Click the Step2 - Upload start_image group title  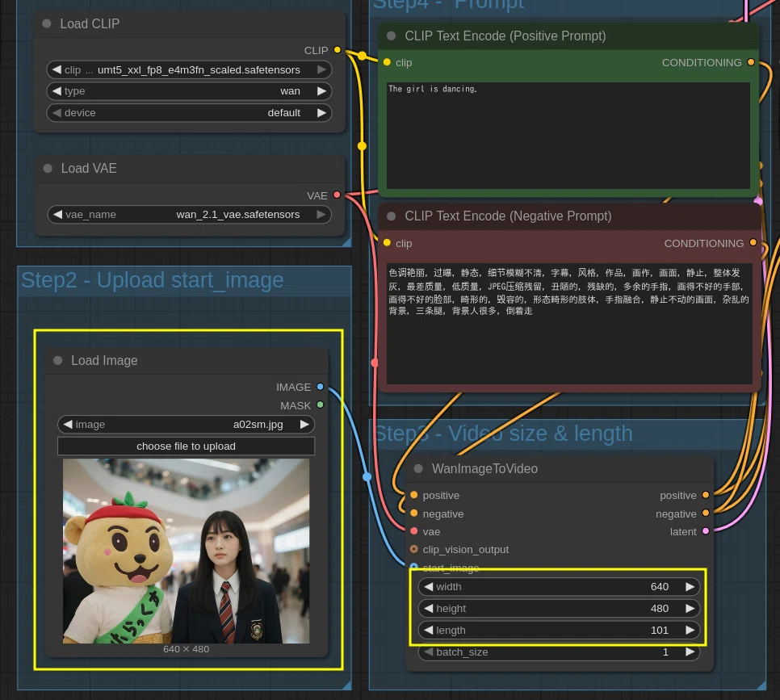[153, 280]
